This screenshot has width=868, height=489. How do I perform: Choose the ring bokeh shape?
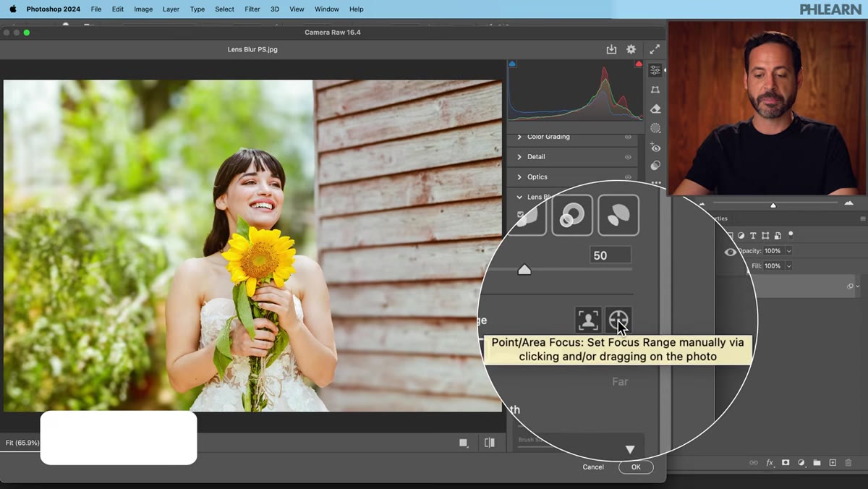point(572,215)
